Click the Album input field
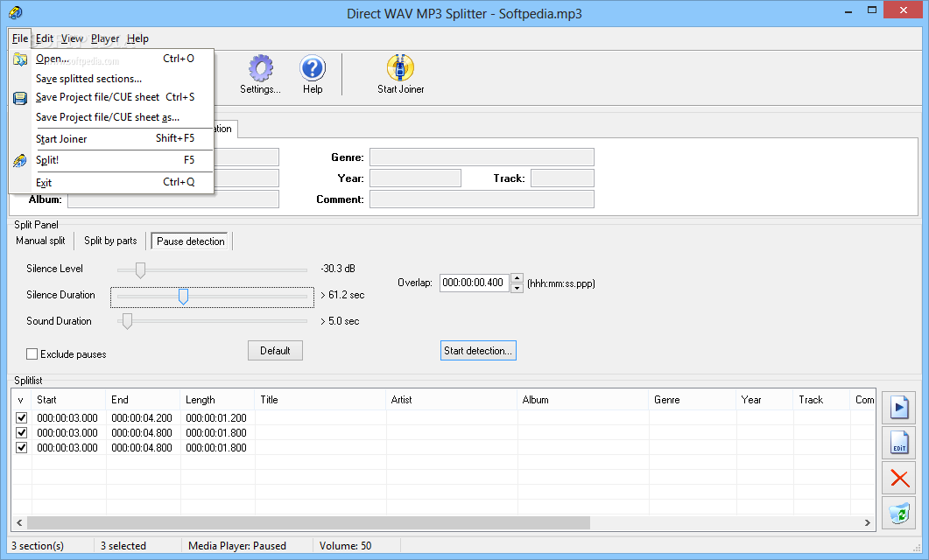This screenshot has width=929, height=560. 173,199
